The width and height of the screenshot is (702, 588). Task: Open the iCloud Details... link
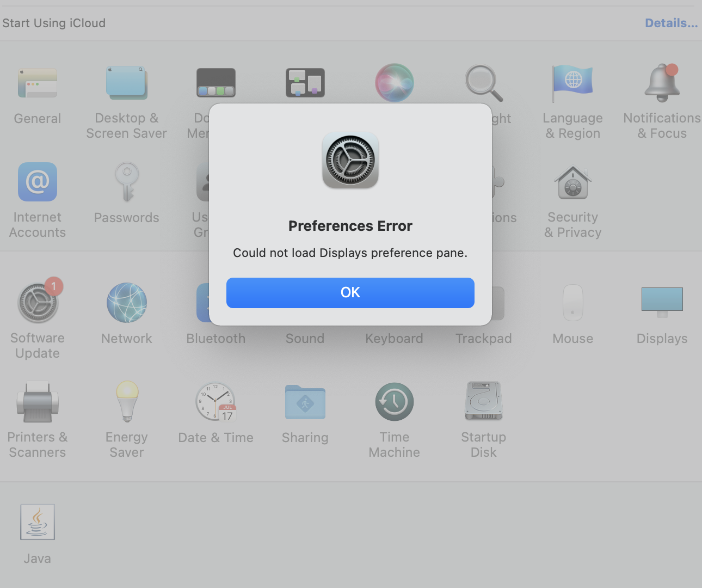click(x=671, y=23)
